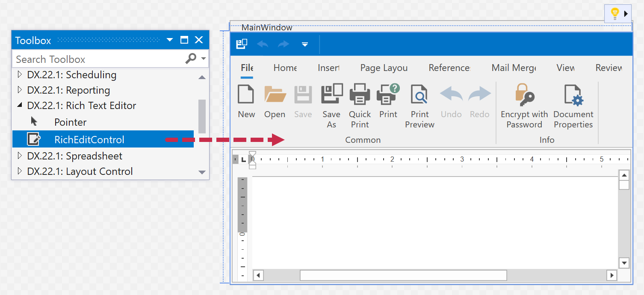Expand the DX.22.1: Spreadsheet group
The image size is (644, 295).
[x=19, y=156]
